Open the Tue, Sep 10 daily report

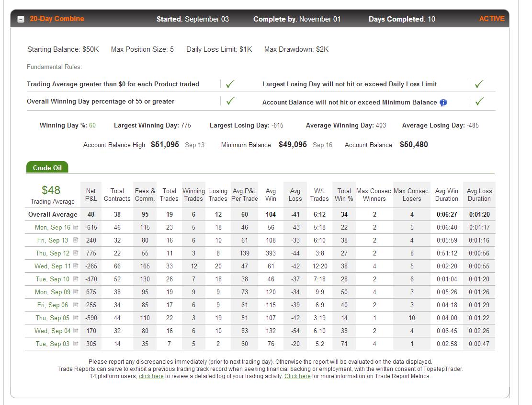[53, 279]
